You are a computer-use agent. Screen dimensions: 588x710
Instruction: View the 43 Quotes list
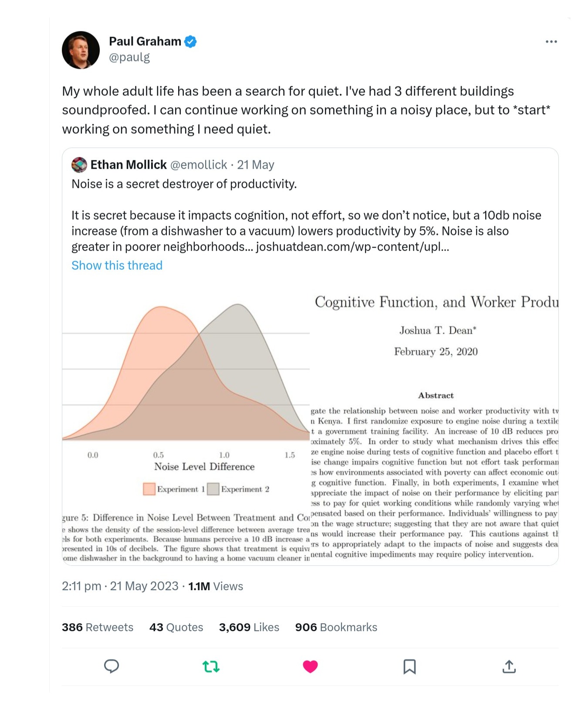pos(176,627)
